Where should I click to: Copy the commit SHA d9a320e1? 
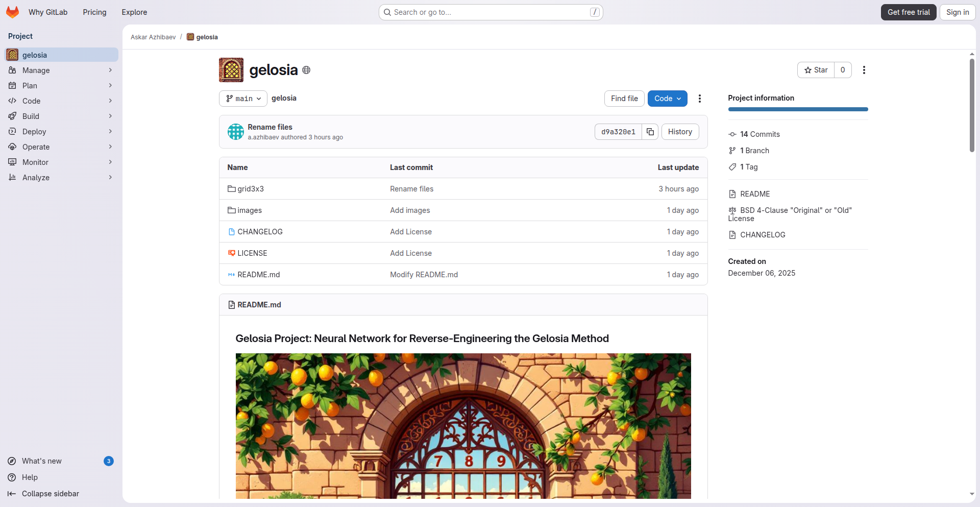point(650,132)
